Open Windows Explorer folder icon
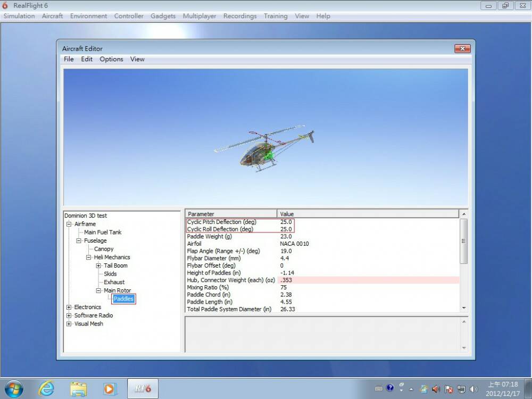Screen dimensions: 532x399 coord(78,389)
